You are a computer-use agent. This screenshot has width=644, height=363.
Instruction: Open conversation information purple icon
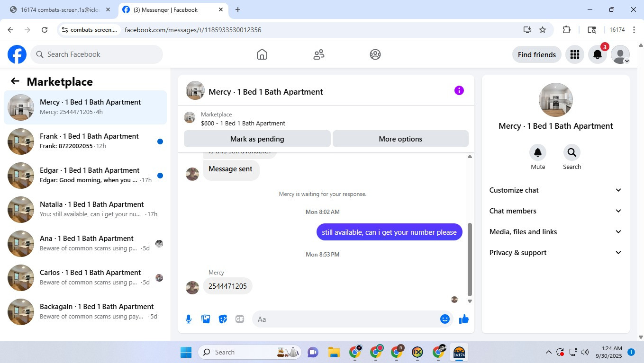tap(459, 90)
